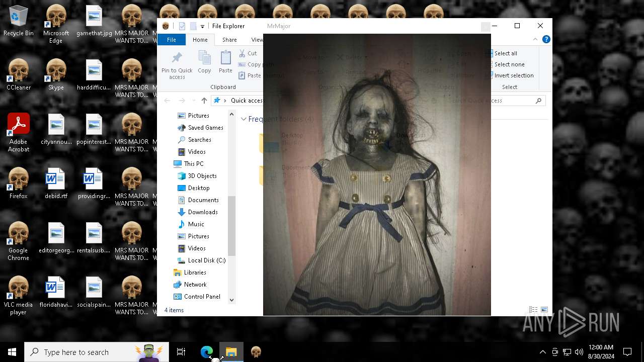
Task: Switch to the Share ribbon tab
Action: pos(229,40)
